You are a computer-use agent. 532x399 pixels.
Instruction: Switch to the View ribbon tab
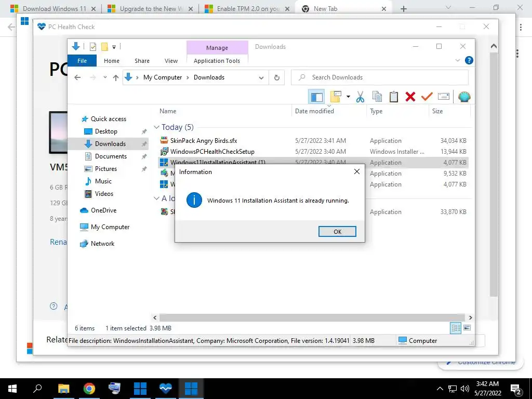click(x=171, y=61)
